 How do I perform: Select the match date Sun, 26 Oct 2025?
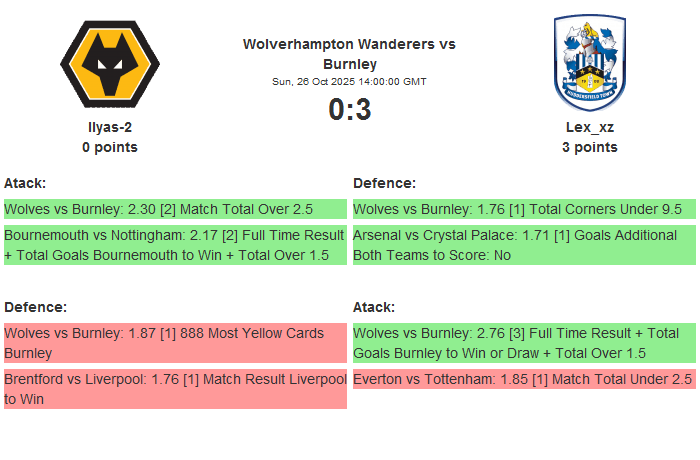pos(349,82)
